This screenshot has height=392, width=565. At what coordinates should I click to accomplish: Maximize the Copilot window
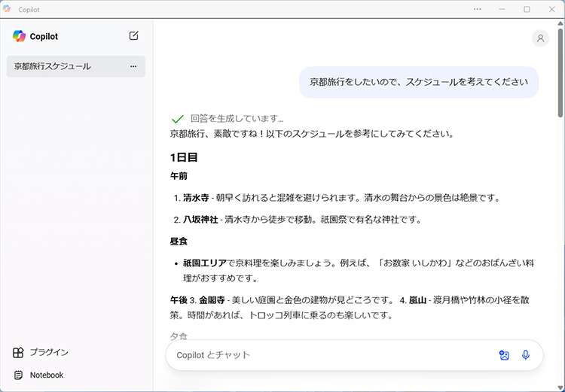[x=527, y=9]
